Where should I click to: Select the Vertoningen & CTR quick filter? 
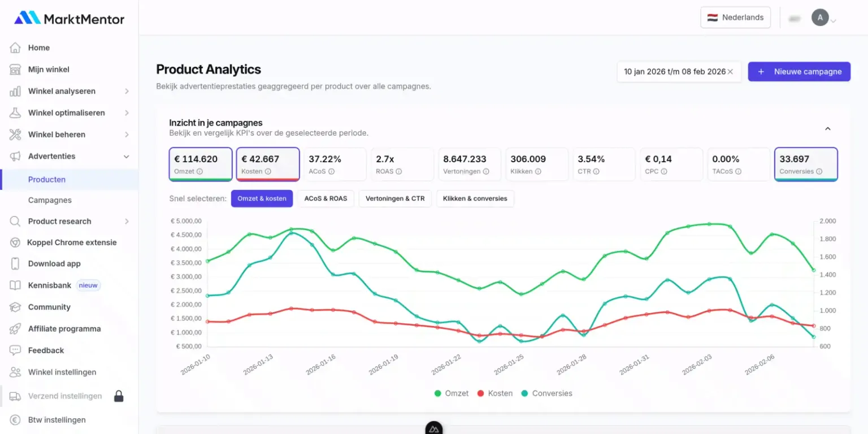(x=395, y=199)
